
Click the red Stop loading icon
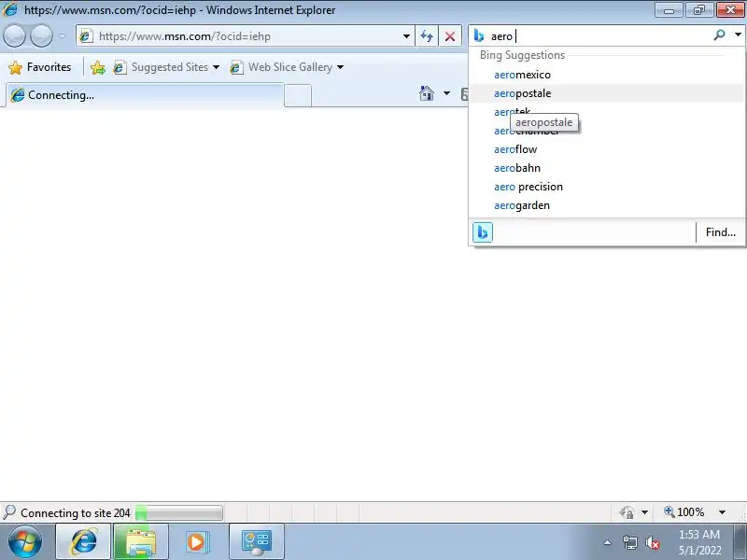450,36
